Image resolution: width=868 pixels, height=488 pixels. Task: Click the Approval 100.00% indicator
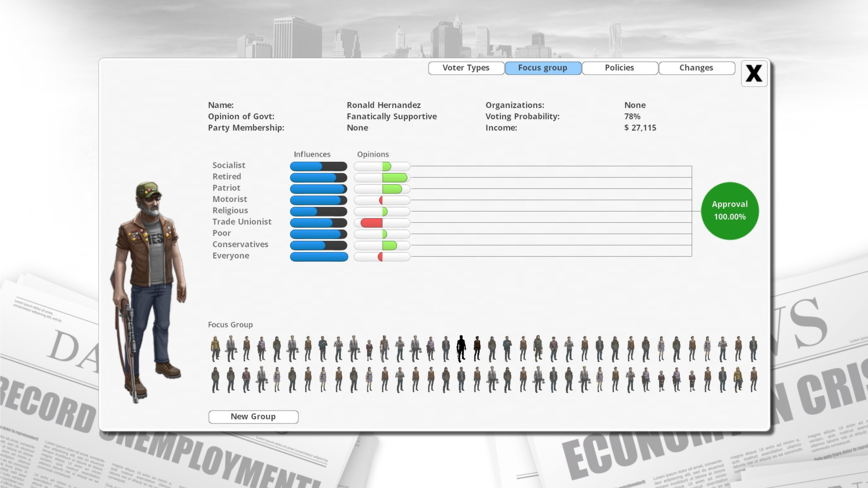[x=730, y=210]
